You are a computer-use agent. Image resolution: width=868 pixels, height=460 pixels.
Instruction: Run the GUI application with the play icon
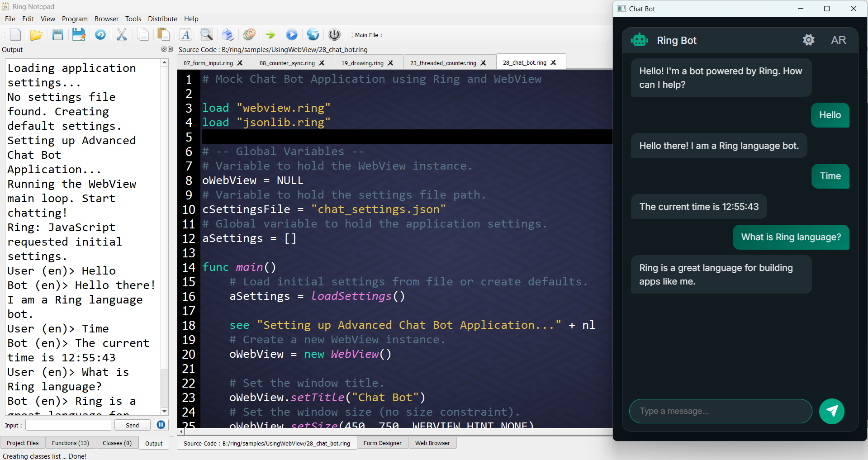click(292, 34)
